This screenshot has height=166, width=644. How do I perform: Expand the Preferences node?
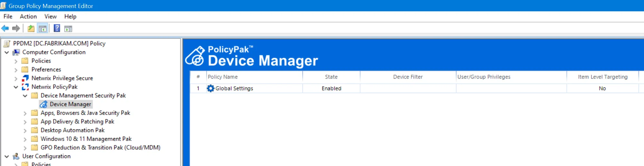tap(16, 70)
